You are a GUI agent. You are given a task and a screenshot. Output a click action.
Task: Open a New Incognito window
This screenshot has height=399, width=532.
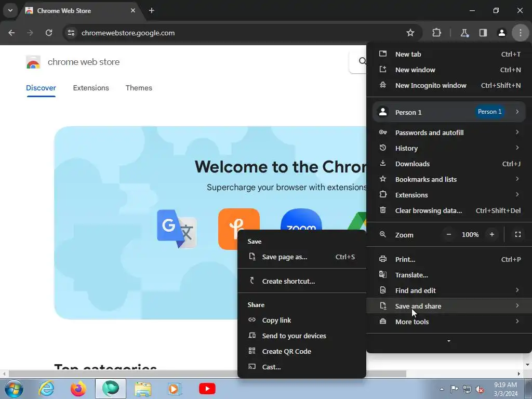[x=449, y=86]
